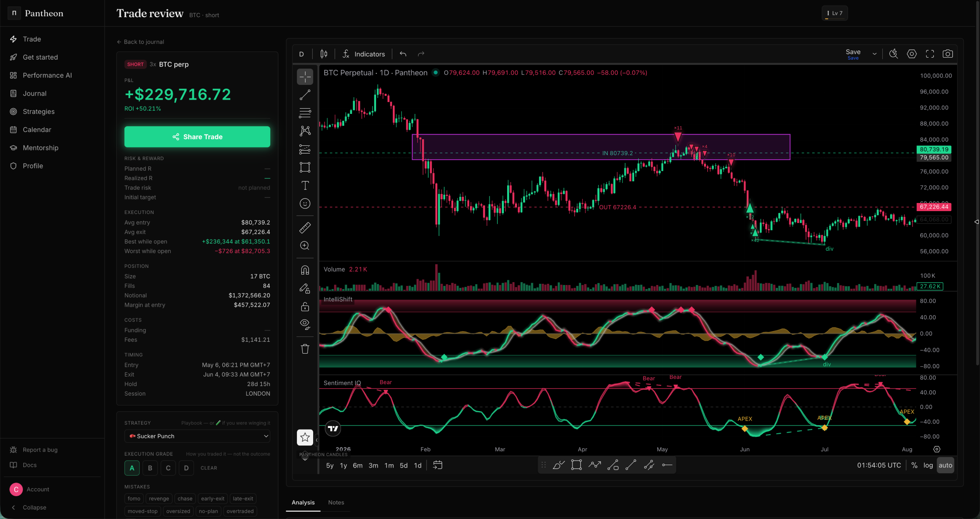Clear the execution grade
This screenshot has width=980, height=519.
click(209, 468)
